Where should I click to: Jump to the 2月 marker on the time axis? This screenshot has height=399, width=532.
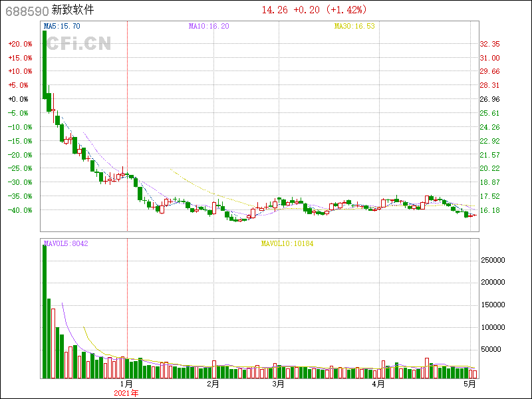(213, 384)
